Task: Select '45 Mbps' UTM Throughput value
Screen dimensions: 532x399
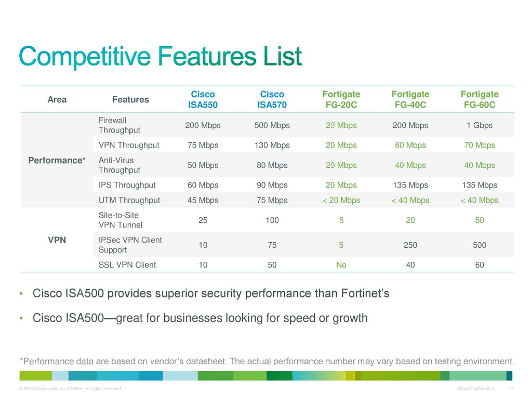Action: click(203, 200)
